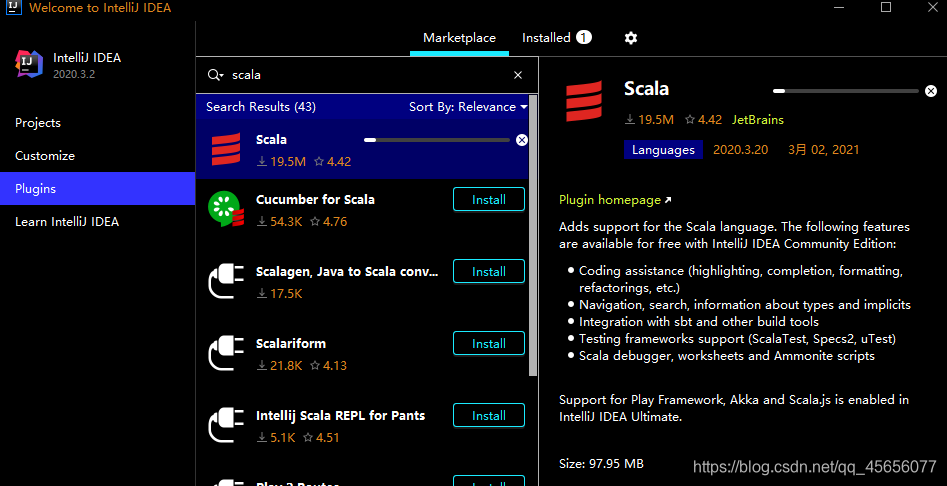Click Intellij Scala REPL plug icon
Viewport: 947px width, 486px height.
click(x=226, y=426)
